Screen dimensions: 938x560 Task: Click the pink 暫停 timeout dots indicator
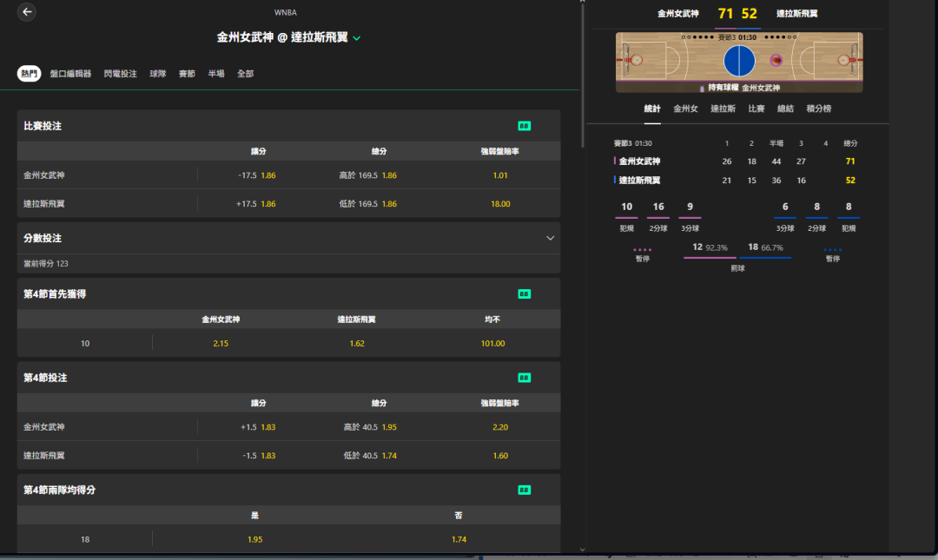(642, 249)
